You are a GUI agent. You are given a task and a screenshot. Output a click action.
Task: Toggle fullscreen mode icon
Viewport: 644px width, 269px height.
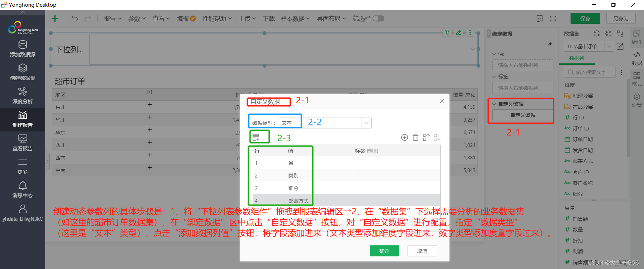pyautogui.click(x=553, y=19)
